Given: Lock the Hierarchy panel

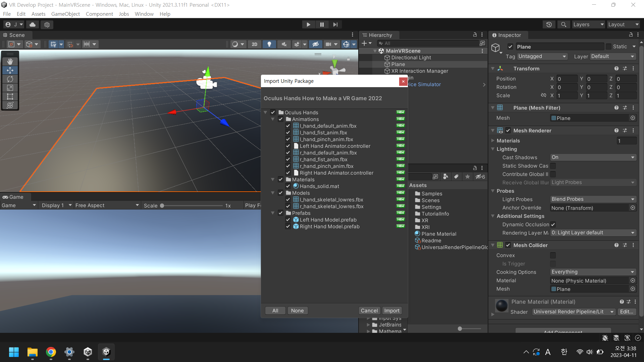Looking at the screenshot, I should [x=475, y=35].
